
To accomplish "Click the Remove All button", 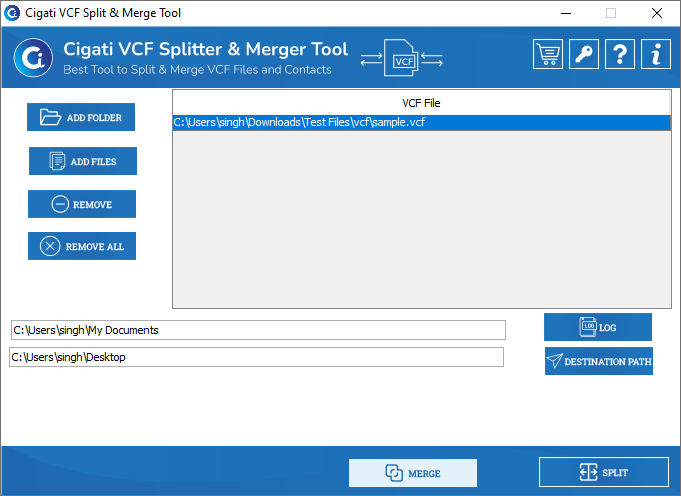I will 82,246.
